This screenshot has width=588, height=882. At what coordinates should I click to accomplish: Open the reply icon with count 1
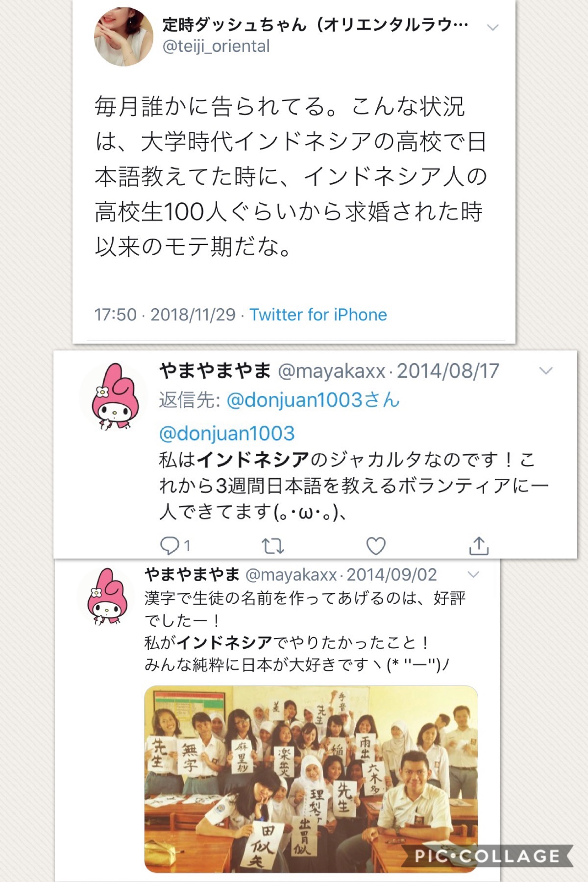(x=175, y=545)
